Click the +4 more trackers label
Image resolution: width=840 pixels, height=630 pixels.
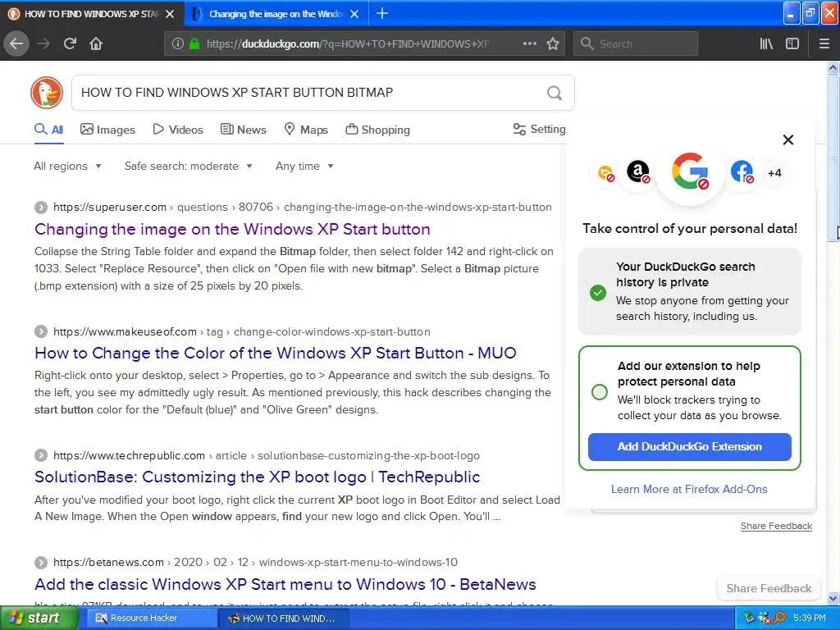pyautogui.click(x=774, y=173)
